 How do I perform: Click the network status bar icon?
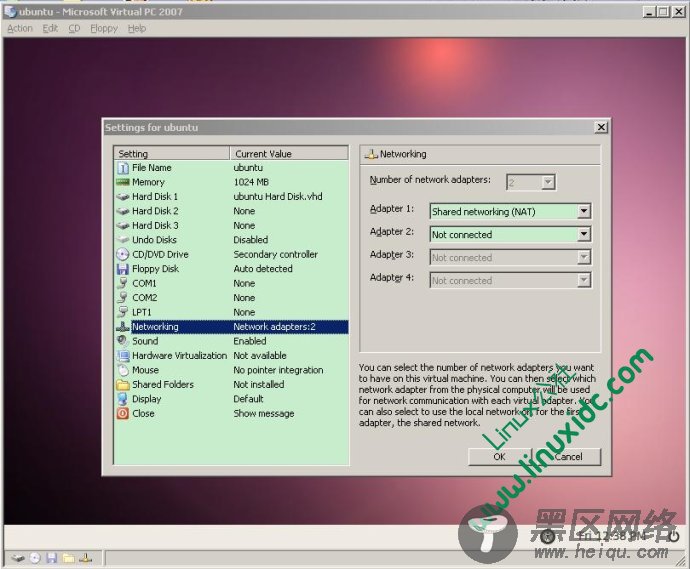(x=85, y=558)
